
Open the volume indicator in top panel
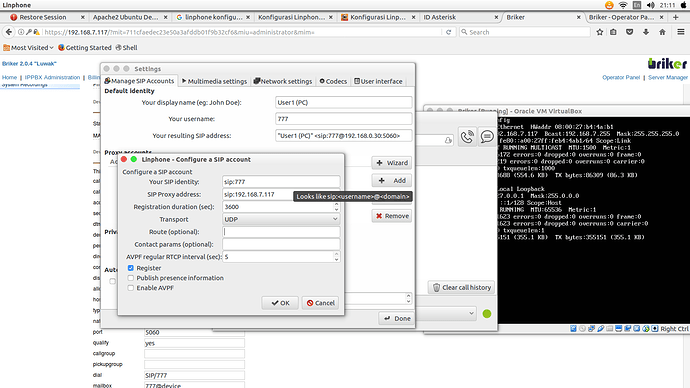pos(650,5)
